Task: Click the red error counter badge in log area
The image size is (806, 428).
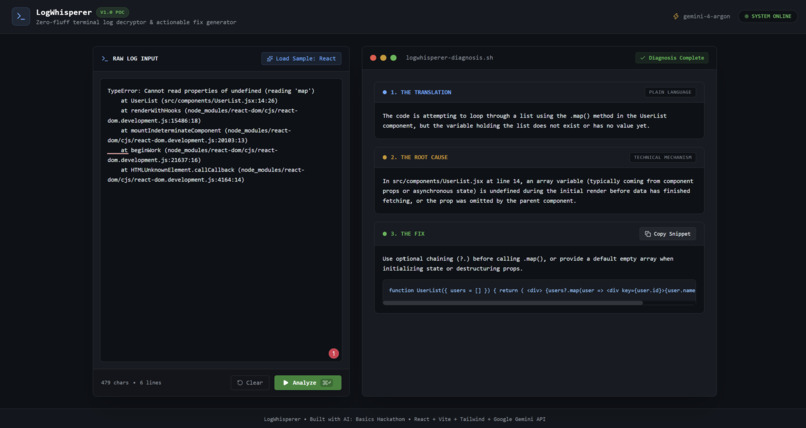Action: (x=334, y=353)
